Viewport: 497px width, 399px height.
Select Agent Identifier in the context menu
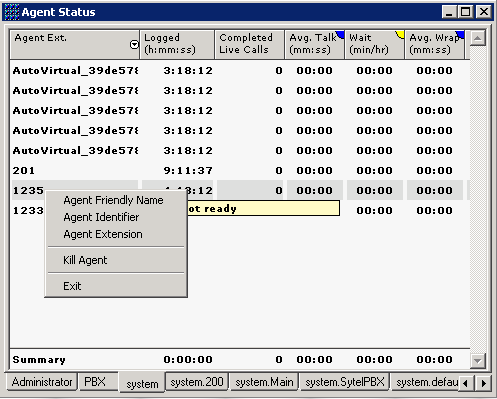(101, 217)
